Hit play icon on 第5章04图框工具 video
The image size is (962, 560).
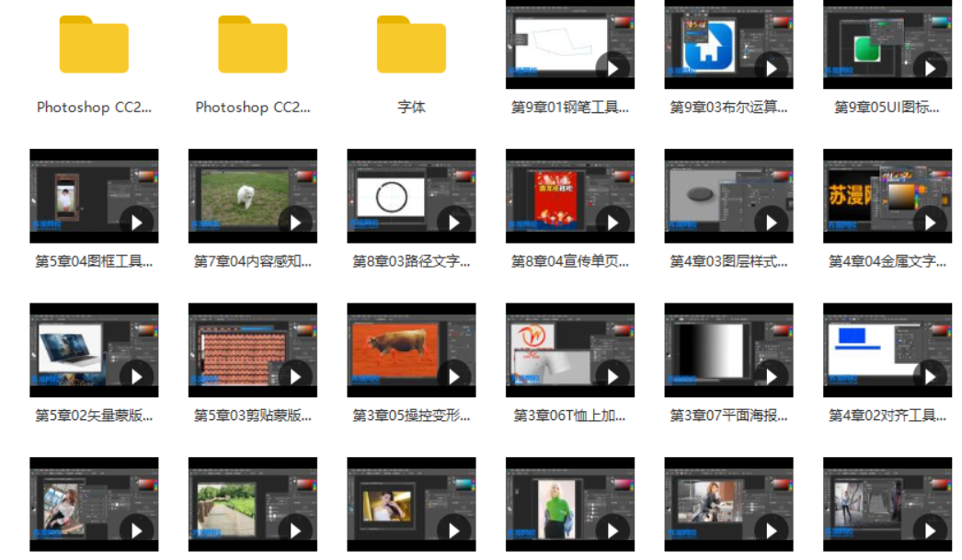pos(136,222)
